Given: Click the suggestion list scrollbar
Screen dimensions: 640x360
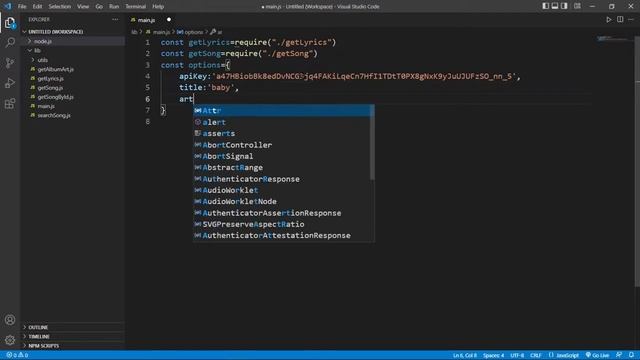Looking at the screenshot, I should 372,143.
